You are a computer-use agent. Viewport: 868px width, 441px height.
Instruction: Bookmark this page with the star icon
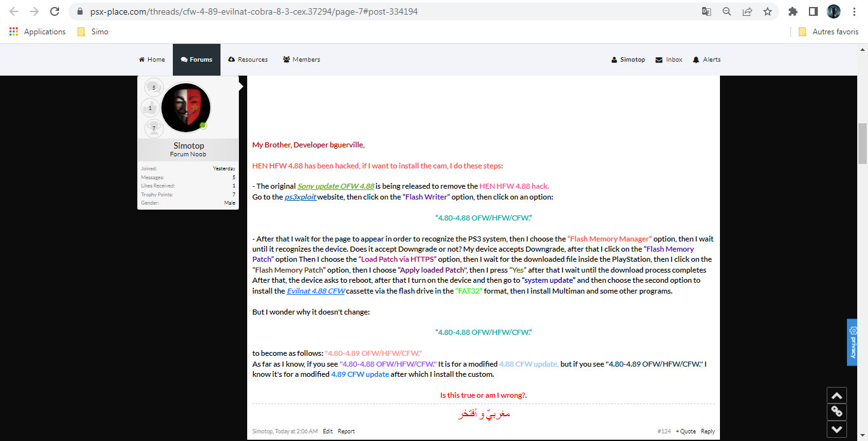(767, 11)
